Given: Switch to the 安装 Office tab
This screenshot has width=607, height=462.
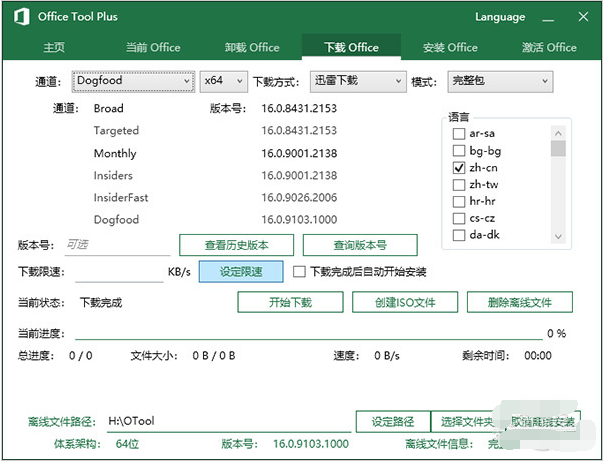Looking at the screenshot, I should click(x=449, y=47).
